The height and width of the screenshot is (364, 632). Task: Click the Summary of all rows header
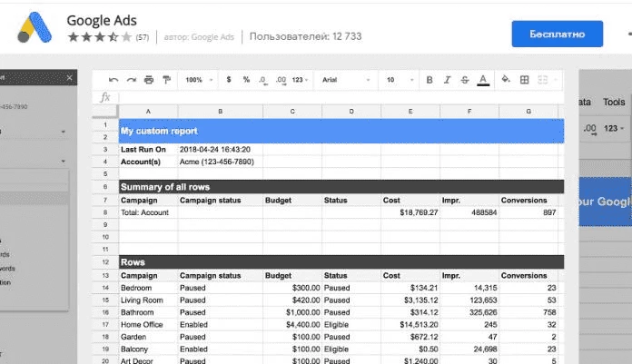(x=341, y=187)
